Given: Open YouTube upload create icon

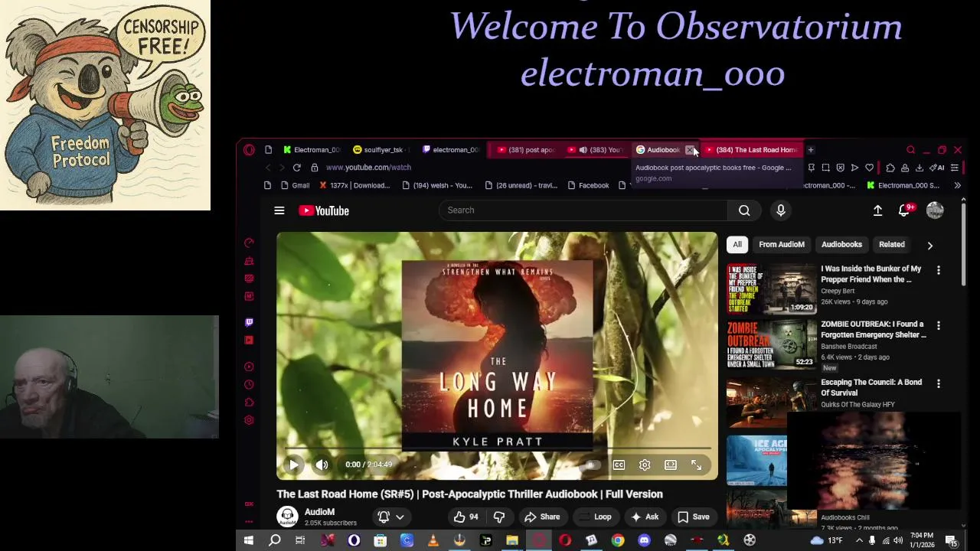Looking at the screenshot, I should coord(877,210).
